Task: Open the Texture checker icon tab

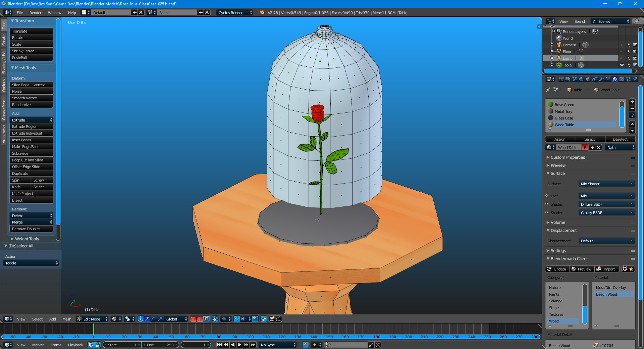Action: click(x=621, y=79)
